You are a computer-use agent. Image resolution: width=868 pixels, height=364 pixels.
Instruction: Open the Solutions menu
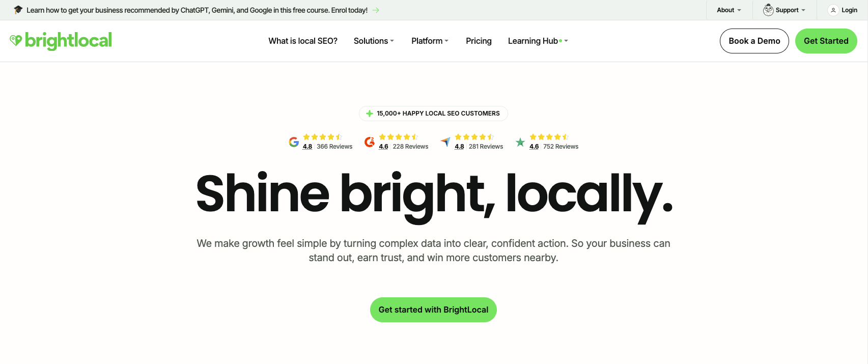374,41
